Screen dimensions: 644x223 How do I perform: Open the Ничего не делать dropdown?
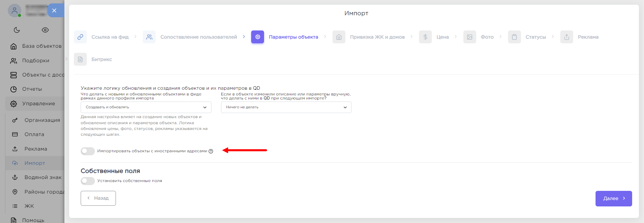(286, 107)
